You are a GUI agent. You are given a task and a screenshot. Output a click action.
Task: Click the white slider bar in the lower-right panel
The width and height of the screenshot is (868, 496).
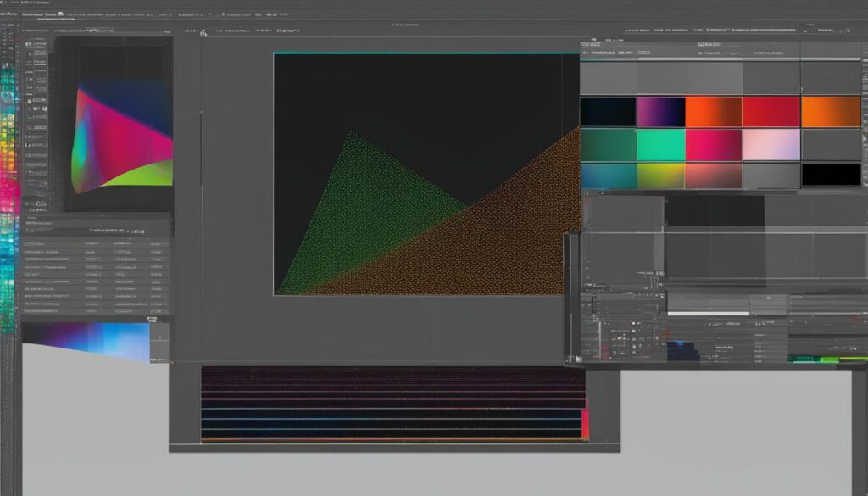coord(708,314)
